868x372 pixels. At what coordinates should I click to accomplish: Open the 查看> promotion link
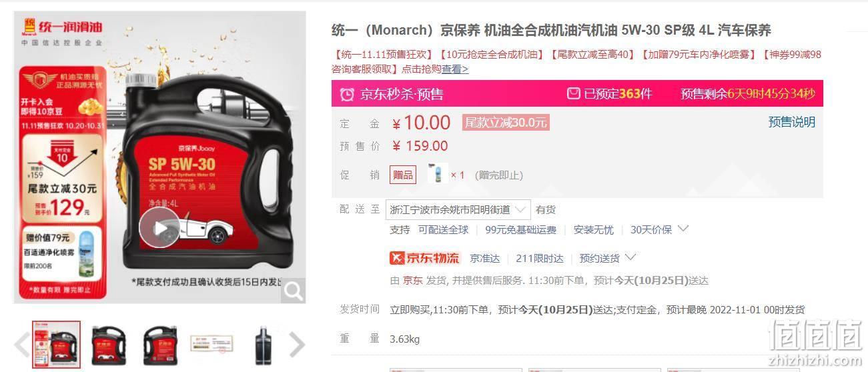pos(455,69)
